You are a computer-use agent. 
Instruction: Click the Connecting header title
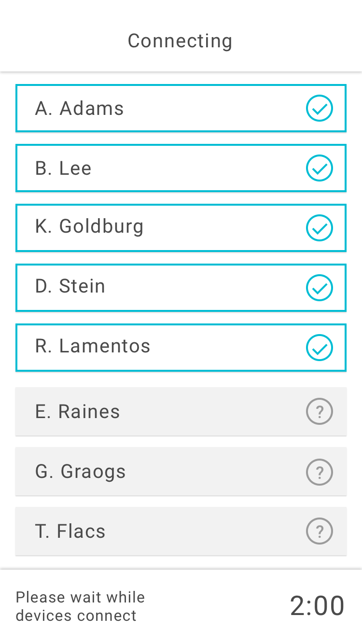coord(180,41)
